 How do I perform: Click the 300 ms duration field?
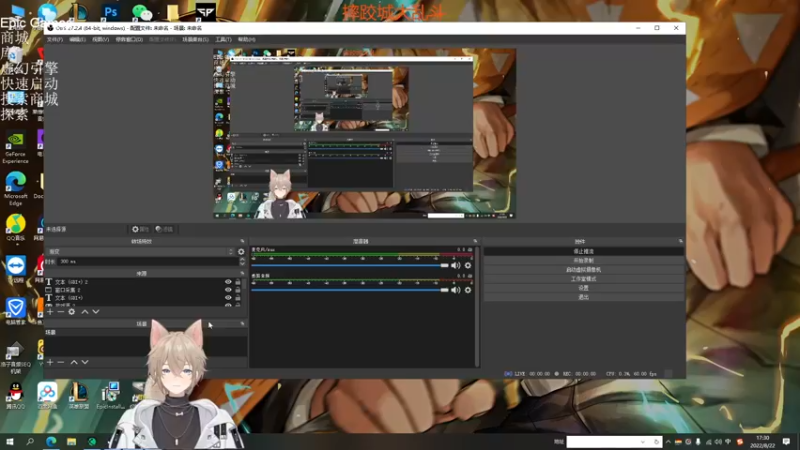147,261
